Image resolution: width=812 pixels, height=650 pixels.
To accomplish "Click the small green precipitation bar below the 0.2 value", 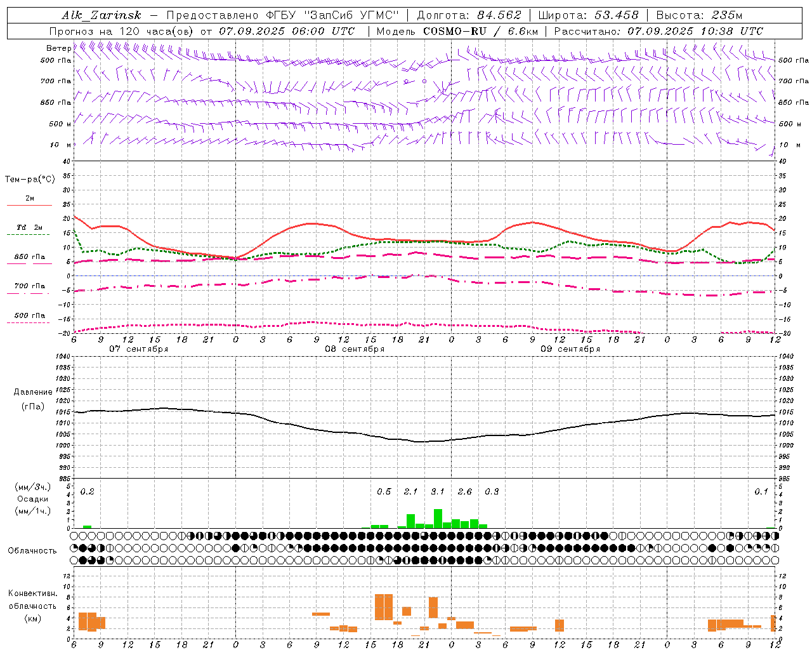I will click(x=88, y=527).
